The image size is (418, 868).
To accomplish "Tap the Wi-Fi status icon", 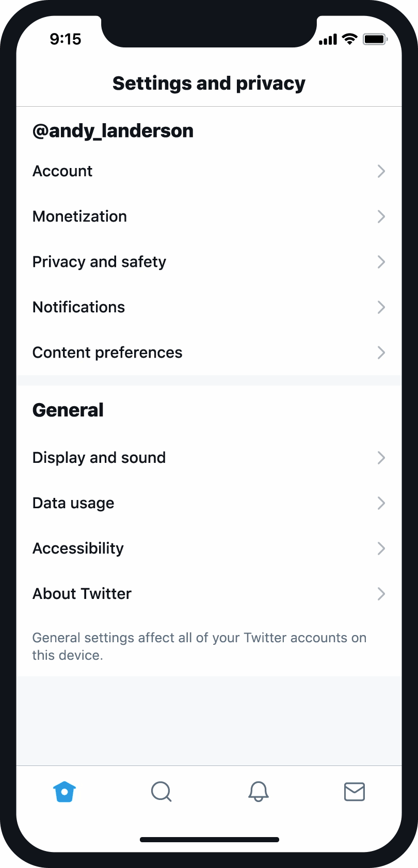I will click(x=350, y=39).
